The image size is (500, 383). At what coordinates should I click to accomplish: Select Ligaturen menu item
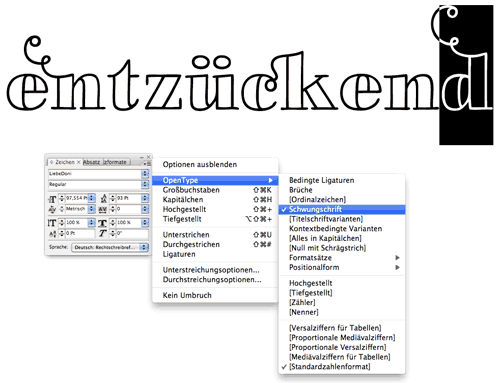(x=215, y=254)
